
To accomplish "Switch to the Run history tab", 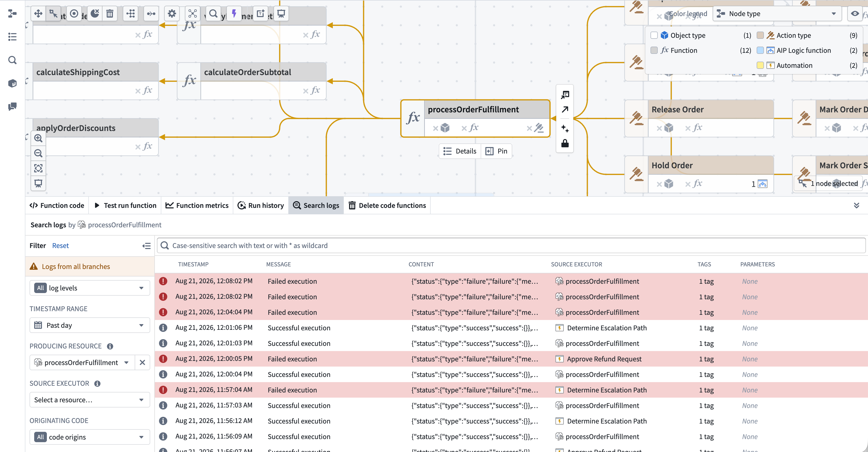I will point(261,206).
